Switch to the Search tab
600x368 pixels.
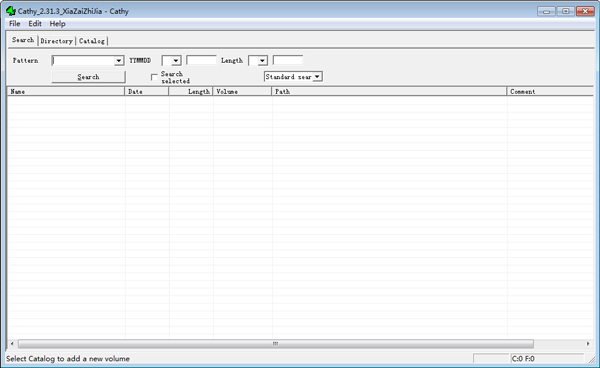pos(23,40)
